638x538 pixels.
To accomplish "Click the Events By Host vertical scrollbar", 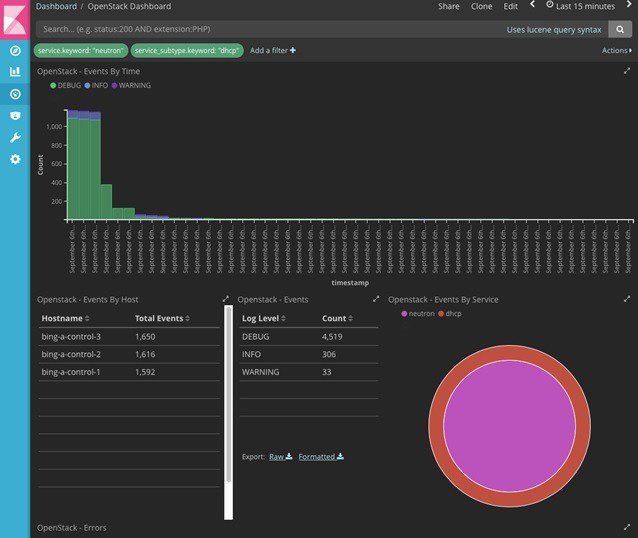I will pos(229,412).
